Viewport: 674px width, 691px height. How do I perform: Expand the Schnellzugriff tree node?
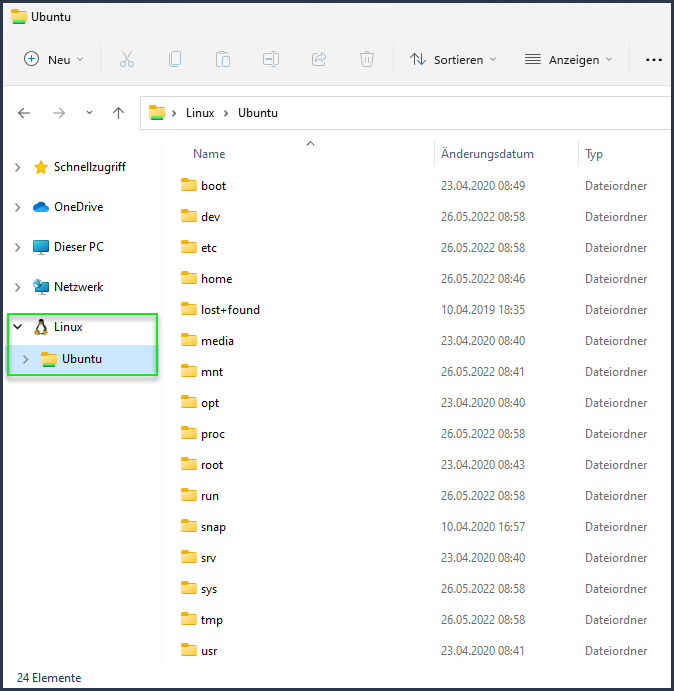point(18,167)
